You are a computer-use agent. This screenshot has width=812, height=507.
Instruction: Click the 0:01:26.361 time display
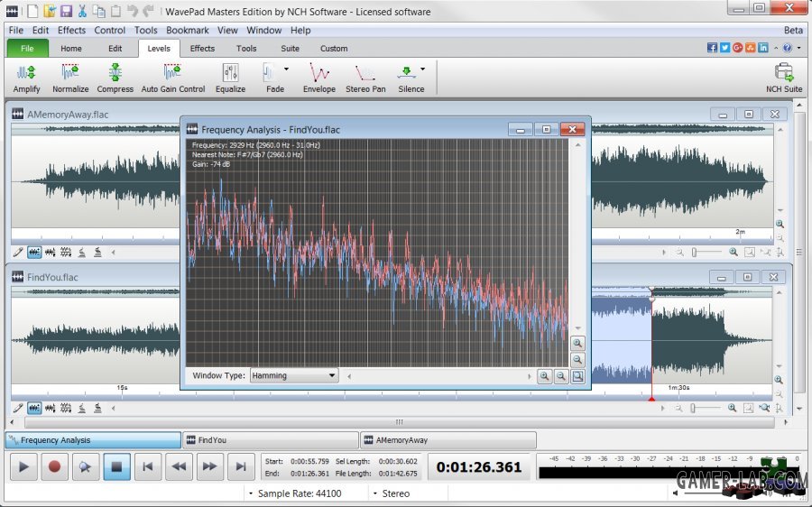[479, 467]
